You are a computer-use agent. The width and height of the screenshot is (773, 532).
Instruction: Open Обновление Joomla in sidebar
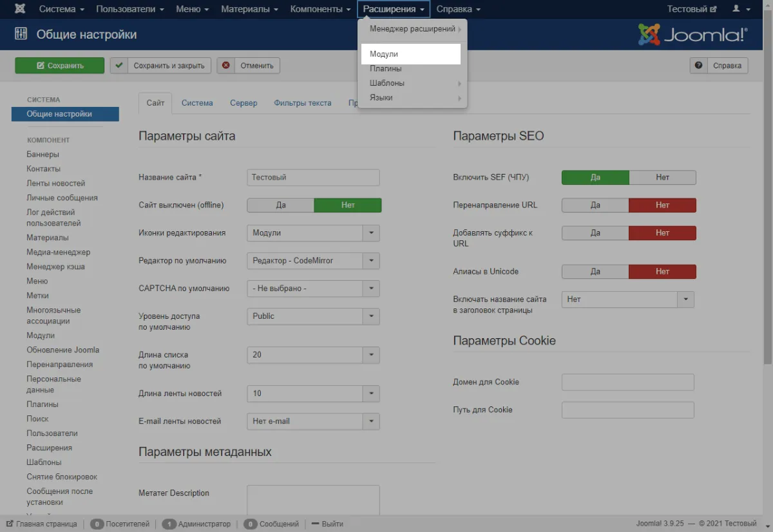coord(62,350)
